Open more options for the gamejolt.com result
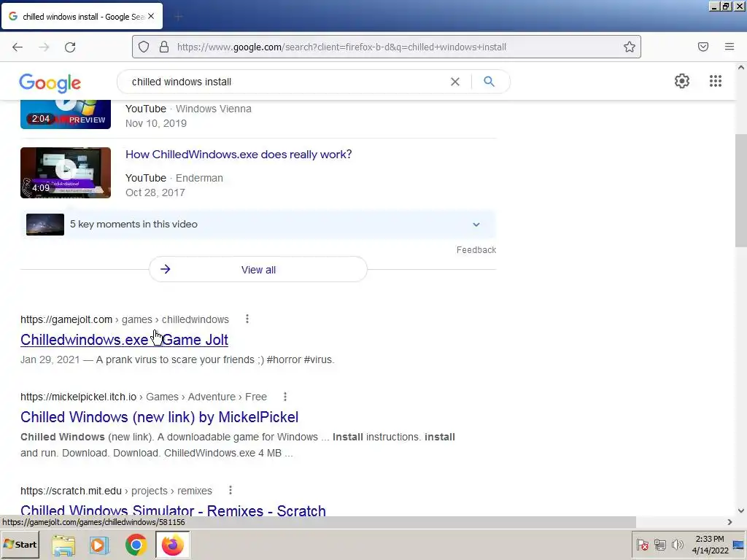The height and width of the screenshot is (560, 747). click(247, 319)
